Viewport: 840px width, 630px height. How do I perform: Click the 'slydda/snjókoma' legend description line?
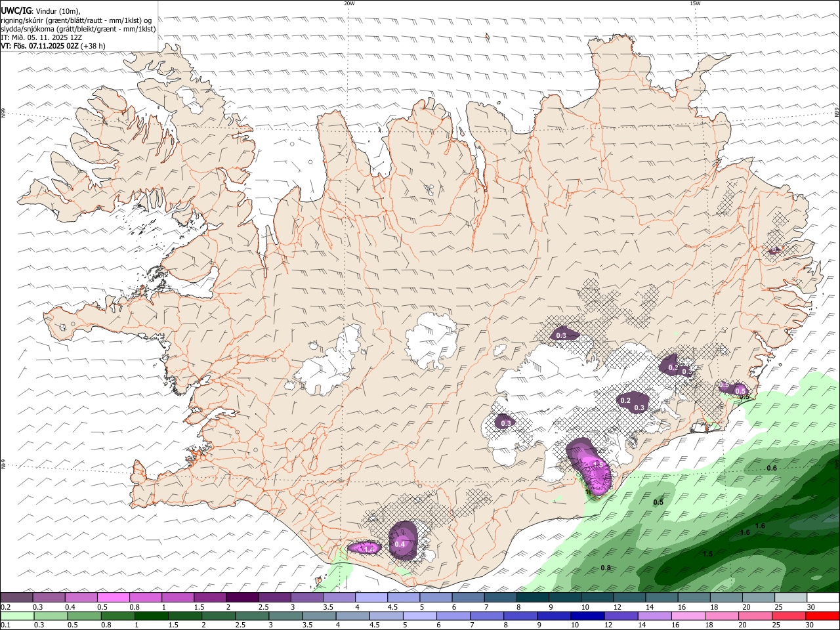pyautogui.click(x=78, y=29)
